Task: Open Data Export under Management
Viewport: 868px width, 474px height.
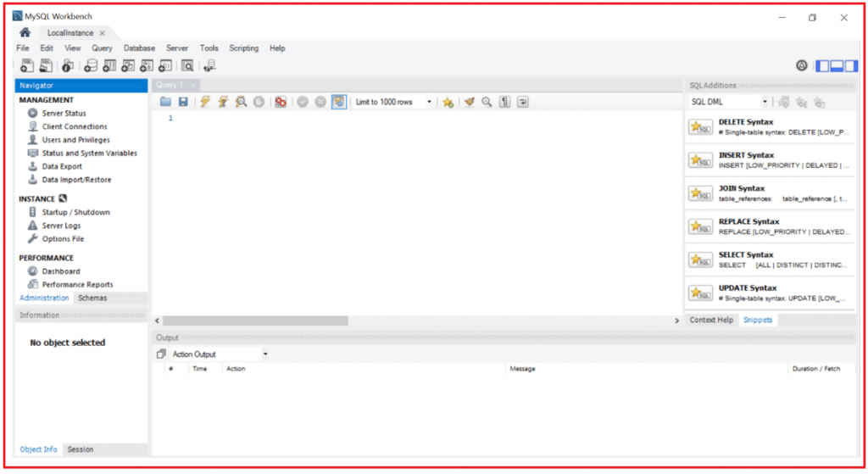Action: point(62,167)
